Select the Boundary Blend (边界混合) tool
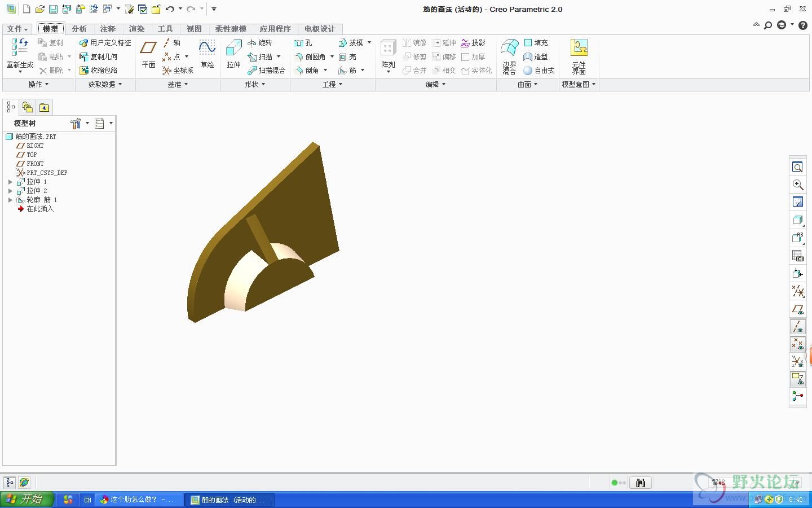The height and width of the screenshot is (508, 812). pyautogui.click(x=510, y=56)
